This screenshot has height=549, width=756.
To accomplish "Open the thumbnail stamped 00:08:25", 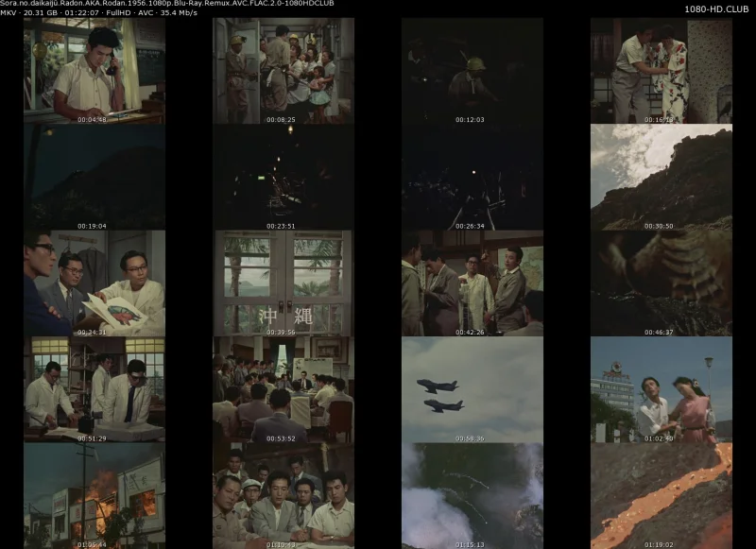I will point(283,71).
